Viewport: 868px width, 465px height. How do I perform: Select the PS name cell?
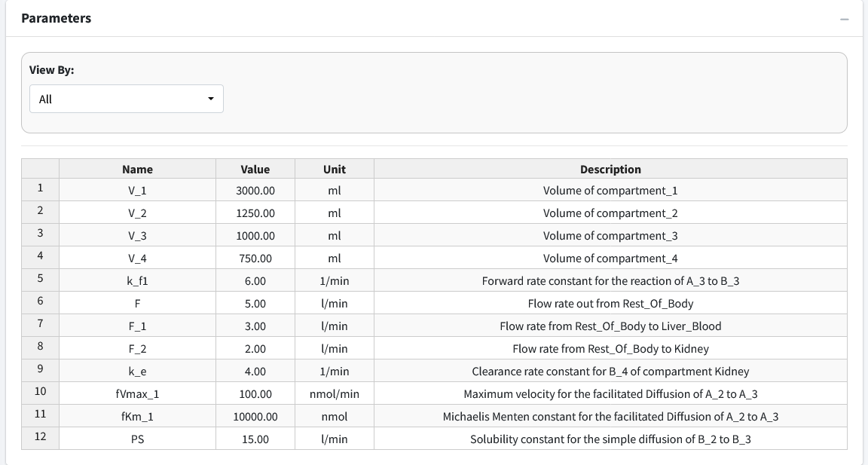pyautogui.click(x=137, y=439)
